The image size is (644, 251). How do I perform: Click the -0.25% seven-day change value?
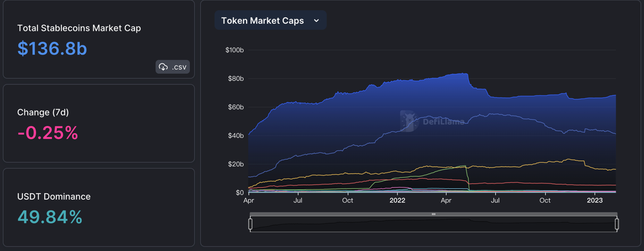(48, 133)
